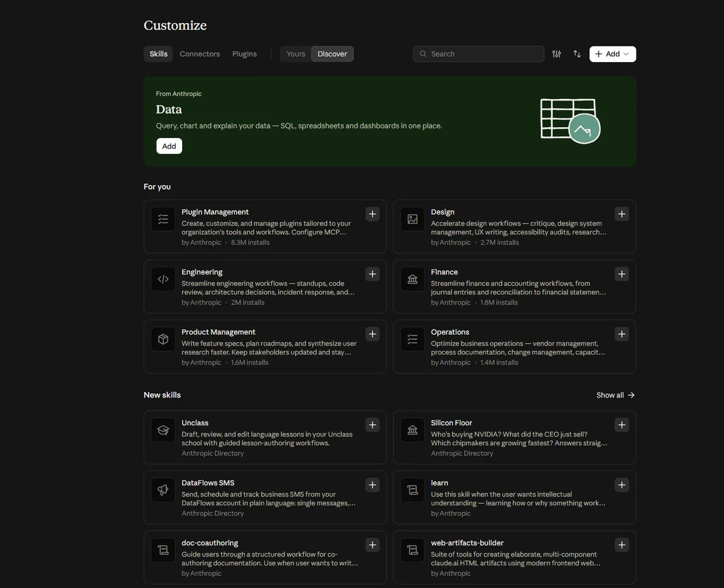Click the Finance skill description text

(x=518, y=288)
